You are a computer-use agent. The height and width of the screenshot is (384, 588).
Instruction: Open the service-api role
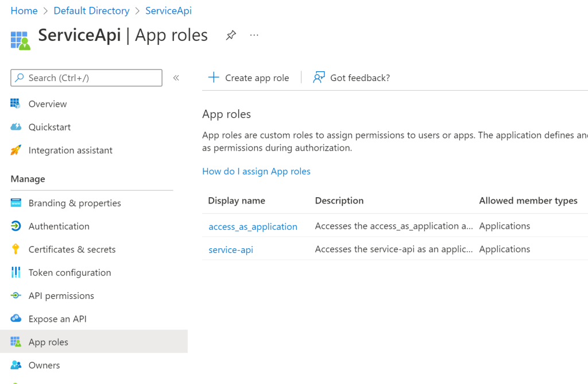pos(231,249)
